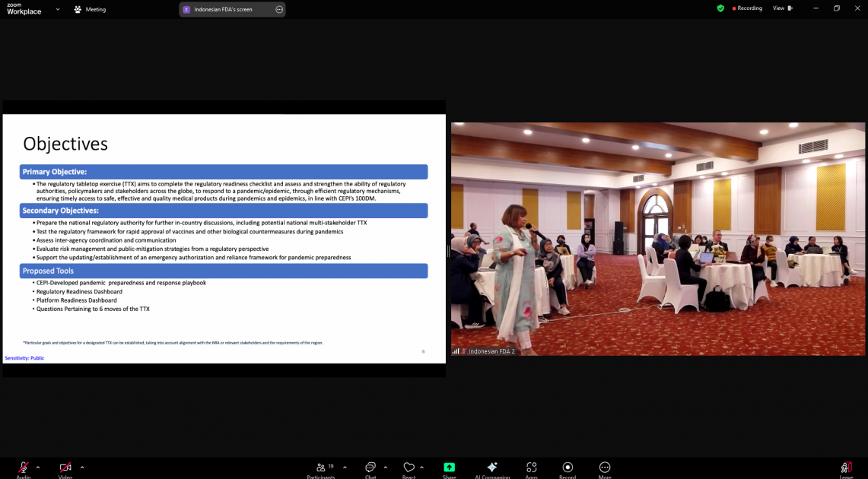Image resolution: width=868 pixels, height=479 pixels.
Task: Expand audio options chevron next to Audio
Action: tap(38, 468)
